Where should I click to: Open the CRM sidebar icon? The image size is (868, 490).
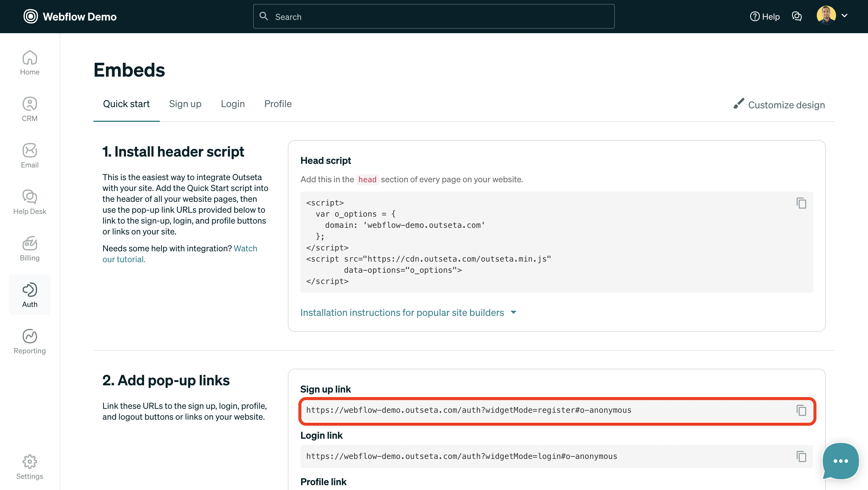30,109
